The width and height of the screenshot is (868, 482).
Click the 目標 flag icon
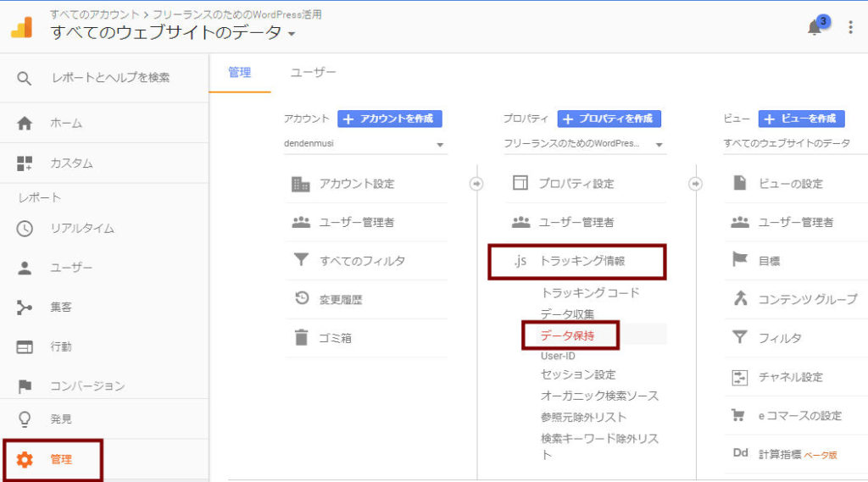point(739,261)
